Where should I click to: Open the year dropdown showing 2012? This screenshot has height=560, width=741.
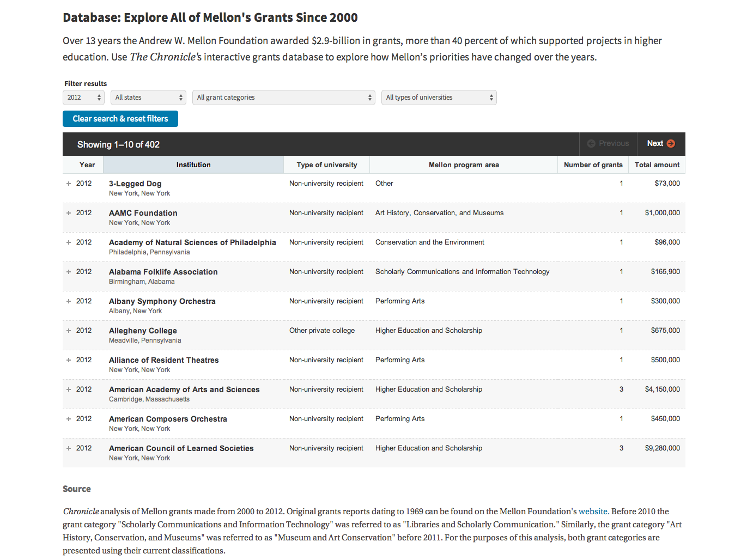coord(83,98)
